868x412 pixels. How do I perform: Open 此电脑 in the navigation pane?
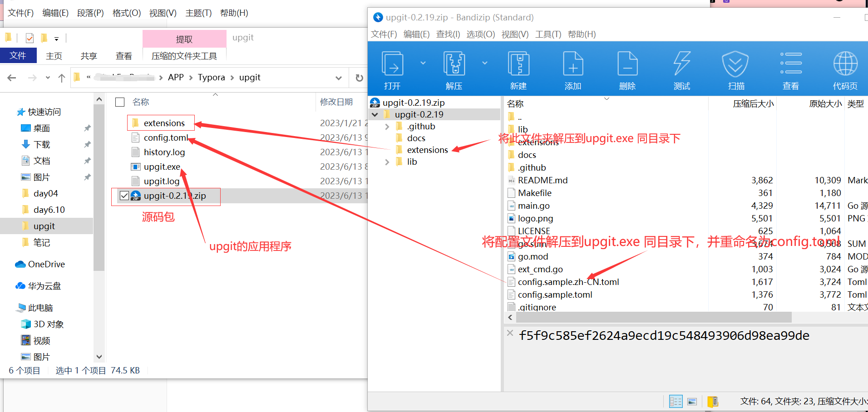click(x=35, y=308)
